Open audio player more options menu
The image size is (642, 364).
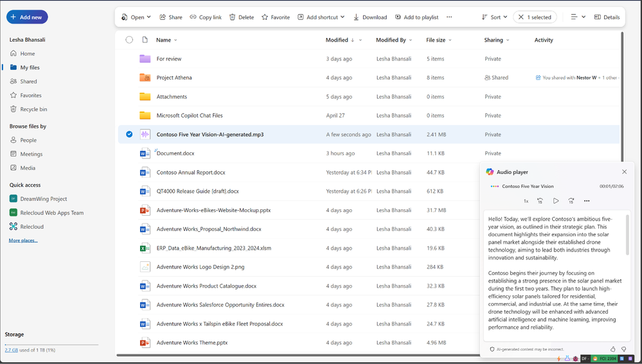[587, 201]
